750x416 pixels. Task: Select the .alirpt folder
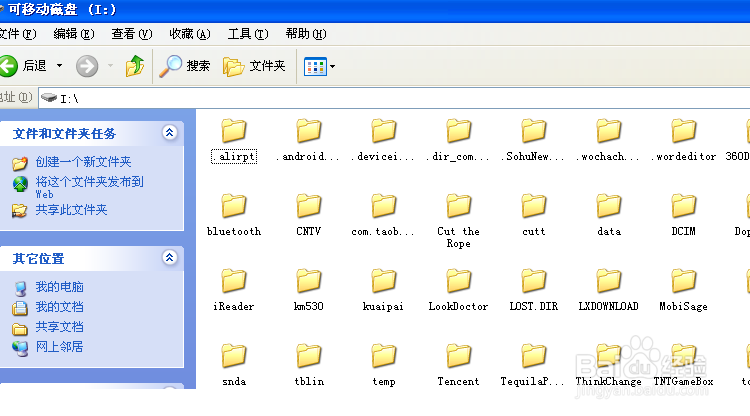tap(234, 141)
